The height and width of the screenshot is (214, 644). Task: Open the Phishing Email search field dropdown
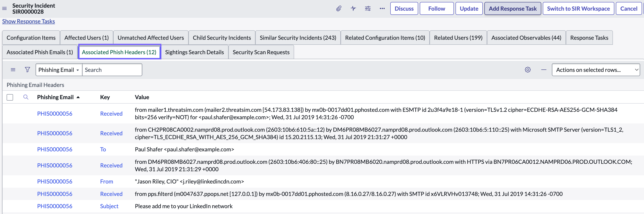[x=59, y=70]
